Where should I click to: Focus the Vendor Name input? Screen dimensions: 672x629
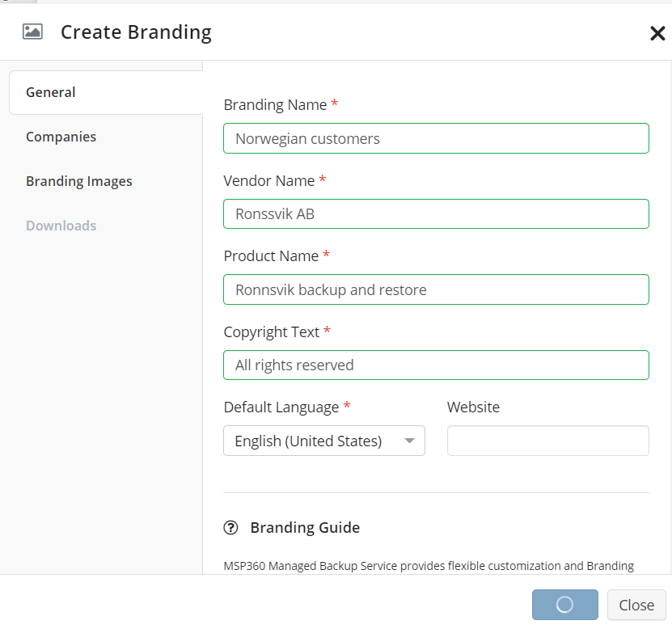pos(436,213)
